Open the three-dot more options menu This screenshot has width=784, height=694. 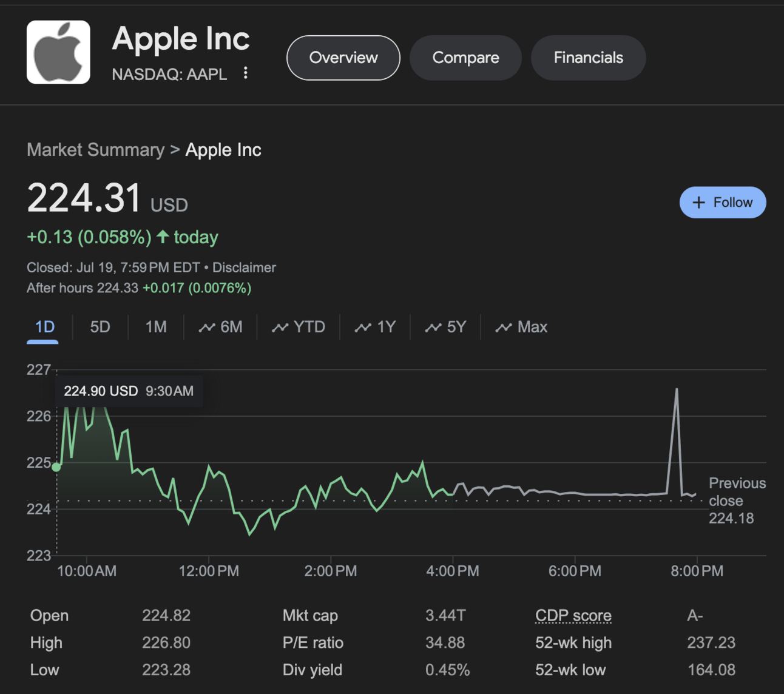pyautogui.click(x=246, y=73)
